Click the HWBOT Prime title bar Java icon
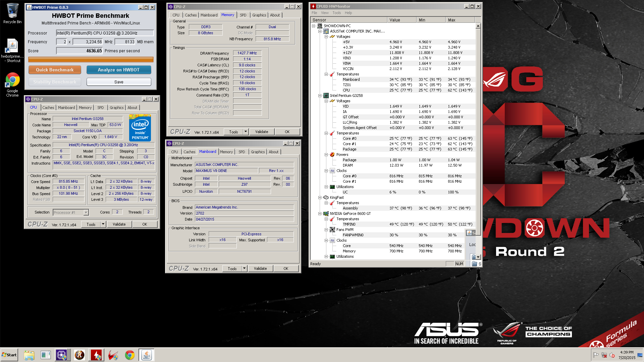 [29, 7]
